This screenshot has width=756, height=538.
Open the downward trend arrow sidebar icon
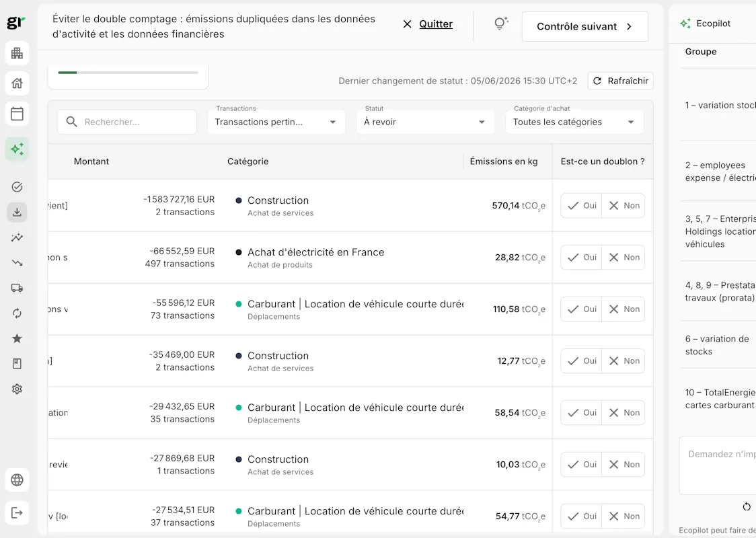point(17,263)
